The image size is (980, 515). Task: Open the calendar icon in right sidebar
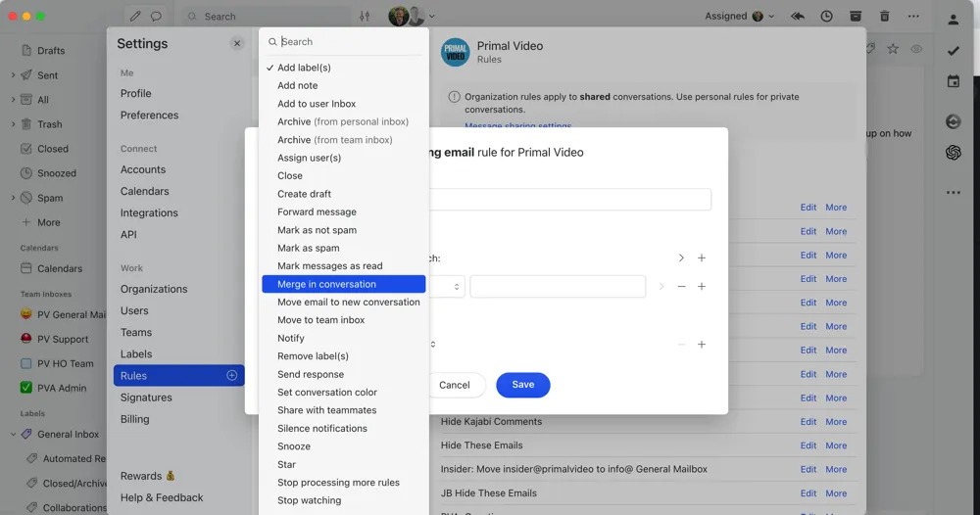click(x=953, y=82)
